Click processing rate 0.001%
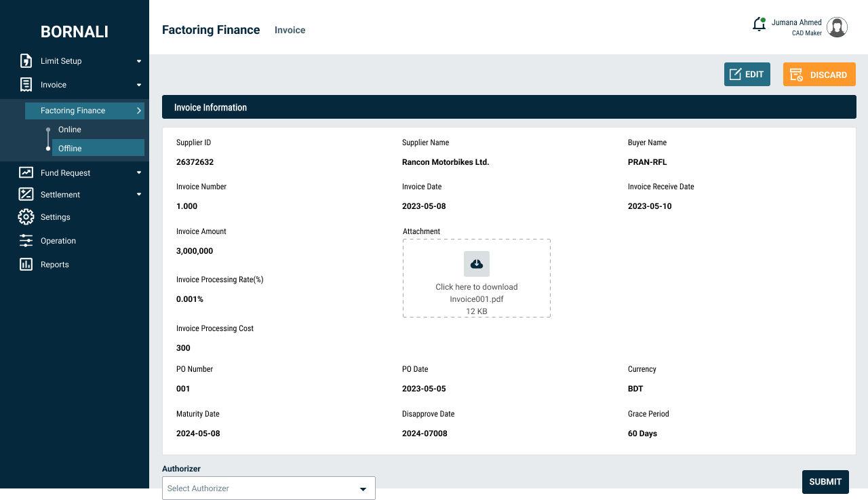This screenshot has height=500, width=868. 190,299
